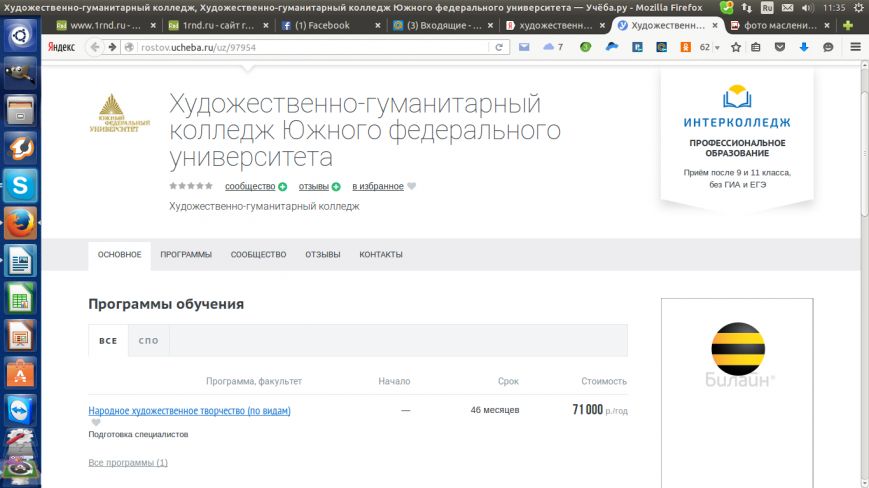Open Ubuntu Dash from the launcher
Screen dimensions: 869x488
[x=20, y=36]
